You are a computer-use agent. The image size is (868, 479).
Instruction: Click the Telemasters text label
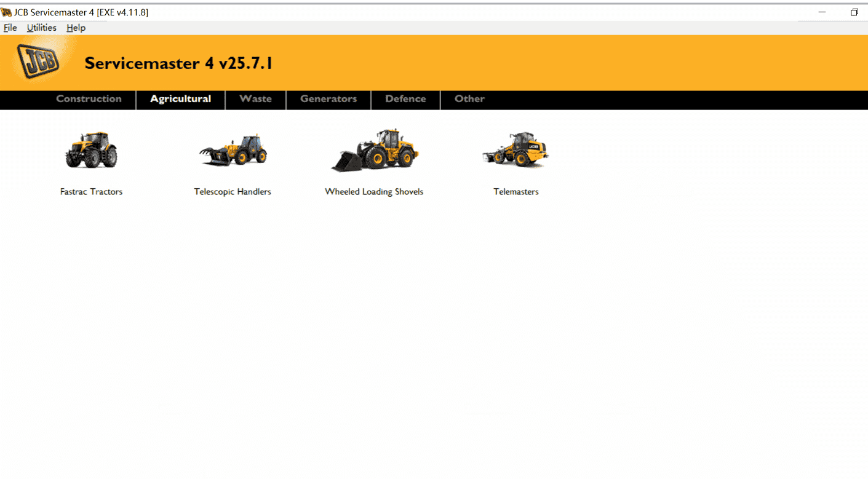(x=516, y=191)
